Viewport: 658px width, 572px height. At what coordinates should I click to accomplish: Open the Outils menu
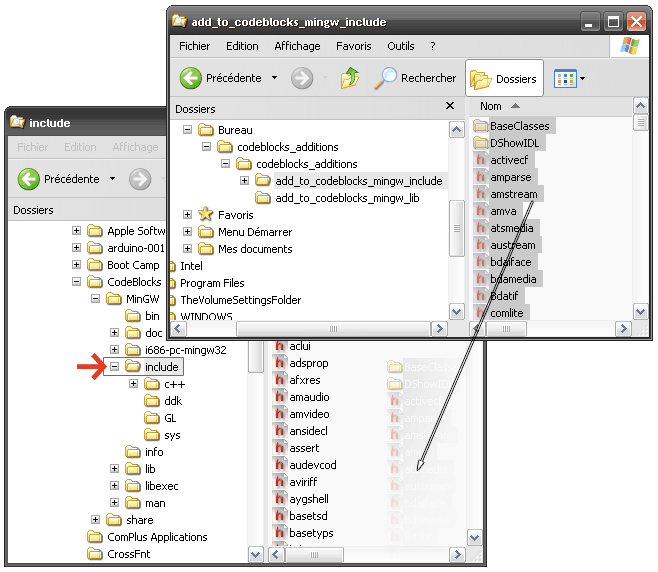coord(400,46)
